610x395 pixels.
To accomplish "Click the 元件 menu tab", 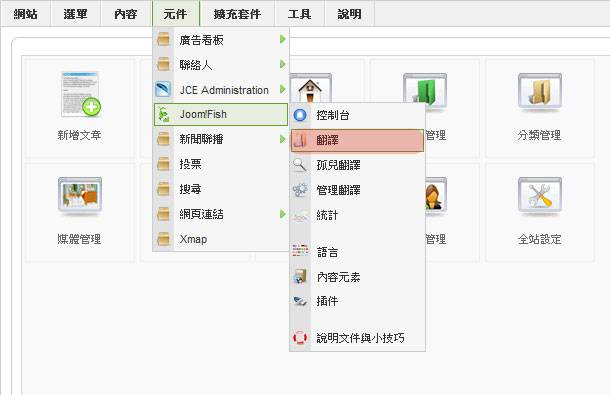I will click(175, 14).
